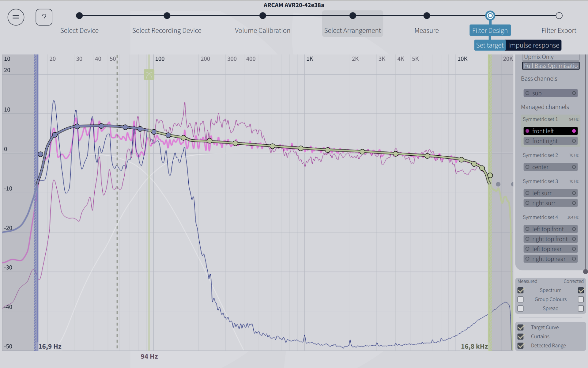Select the Upmix Only option
Viewport: 588px width, 368px height.
coord(550,57)
